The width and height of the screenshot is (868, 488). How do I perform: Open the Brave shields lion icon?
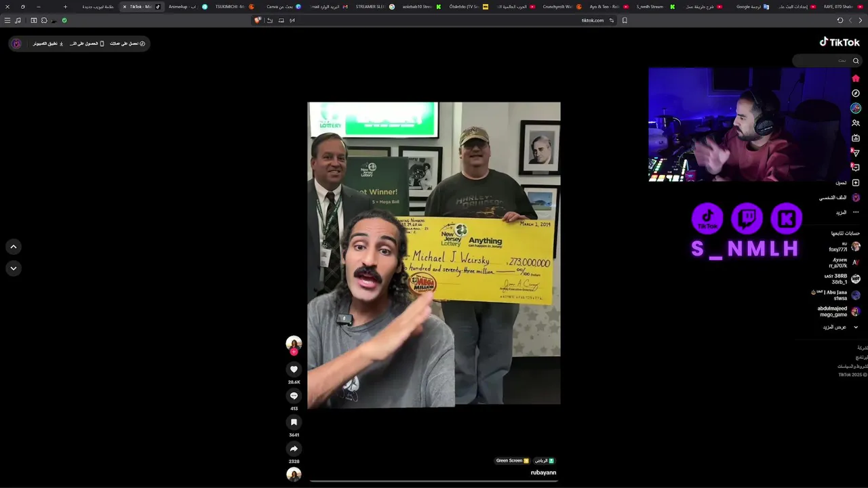tap(258, 20)
